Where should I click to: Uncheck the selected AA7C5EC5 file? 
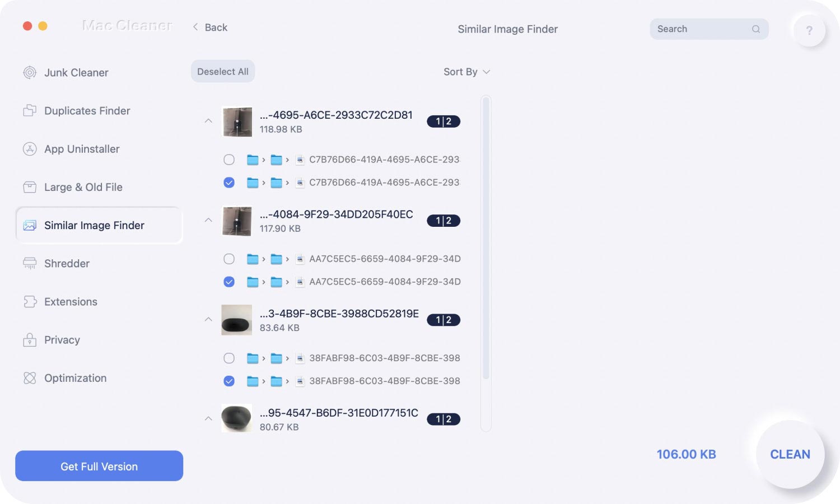229,282
